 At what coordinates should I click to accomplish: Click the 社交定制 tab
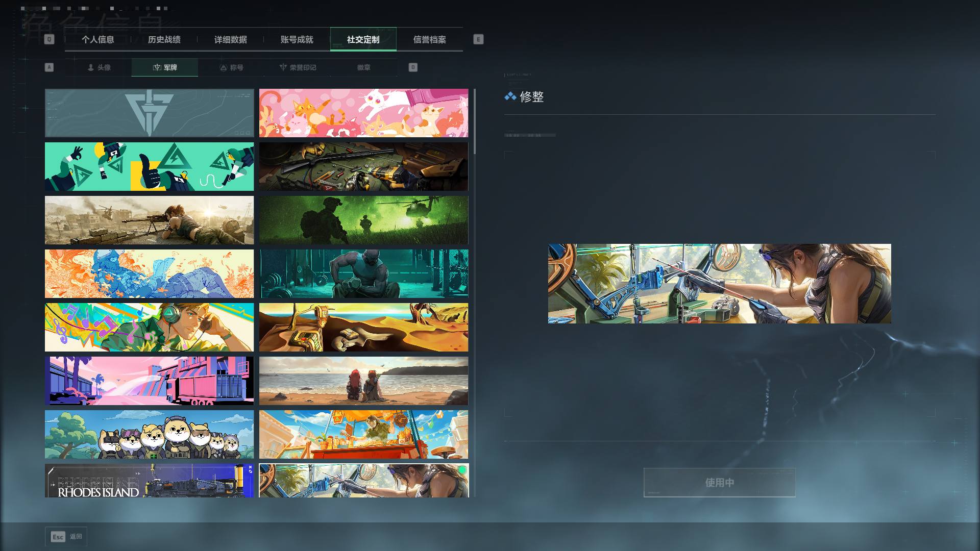coord(363,39)
